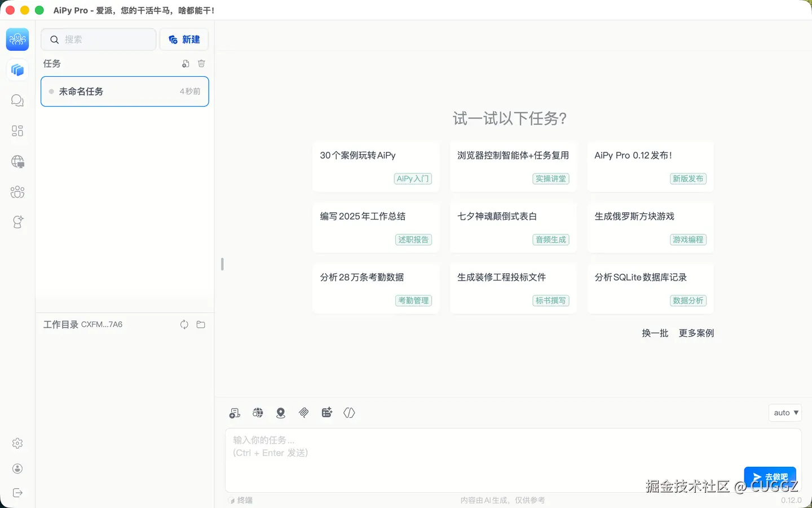
Task: Open the tasks stack icon in sidebar
Action: [x=17, y=70]
